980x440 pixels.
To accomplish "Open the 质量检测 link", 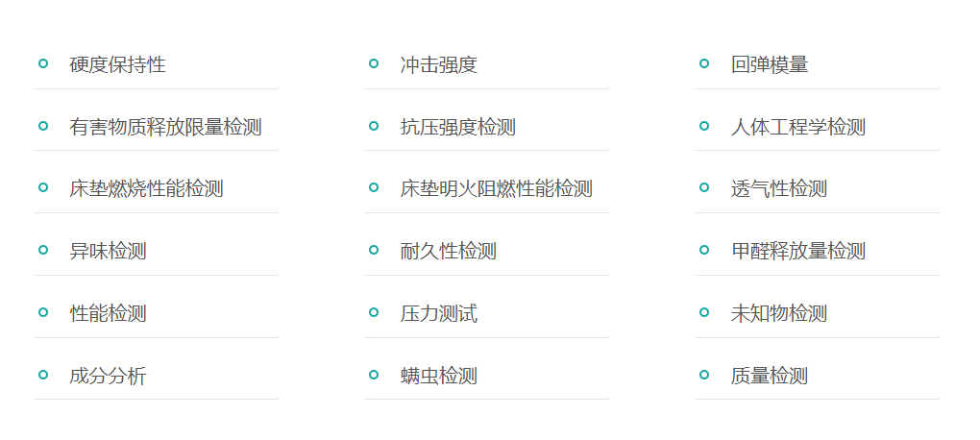I will click(769, 376).
